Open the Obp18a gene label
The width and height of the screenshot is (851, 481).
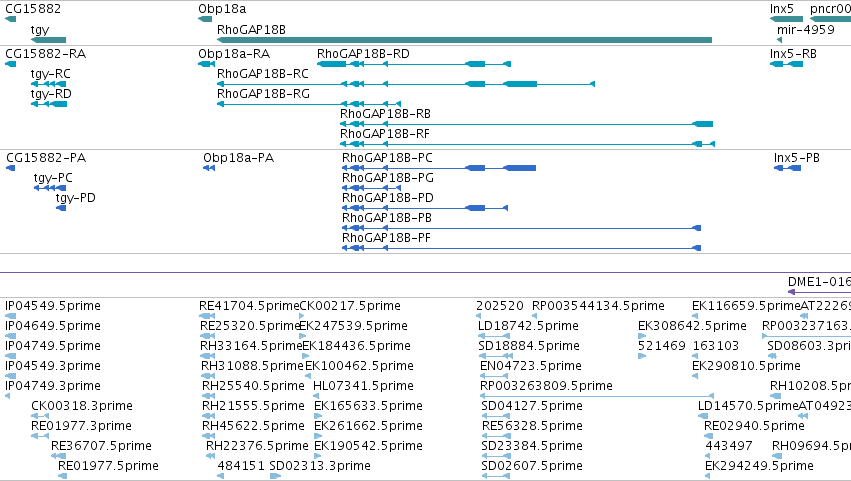click(x=222, y=9)
